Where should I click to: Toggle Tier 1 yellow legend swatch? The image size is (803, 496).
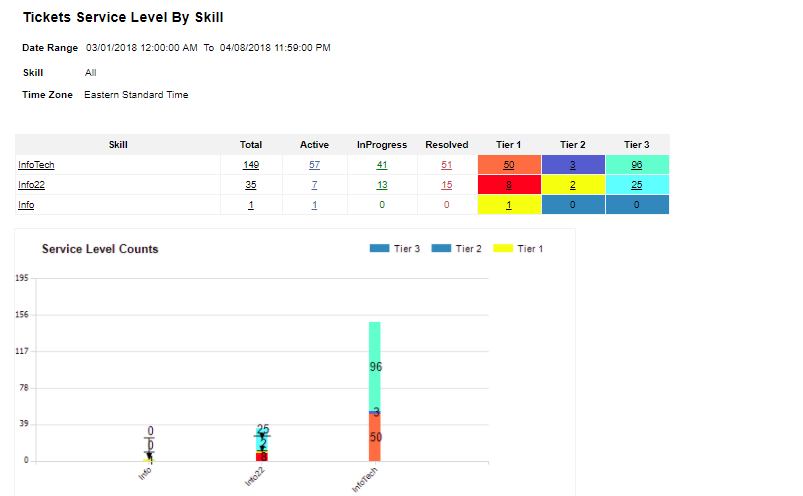(505, 248)
